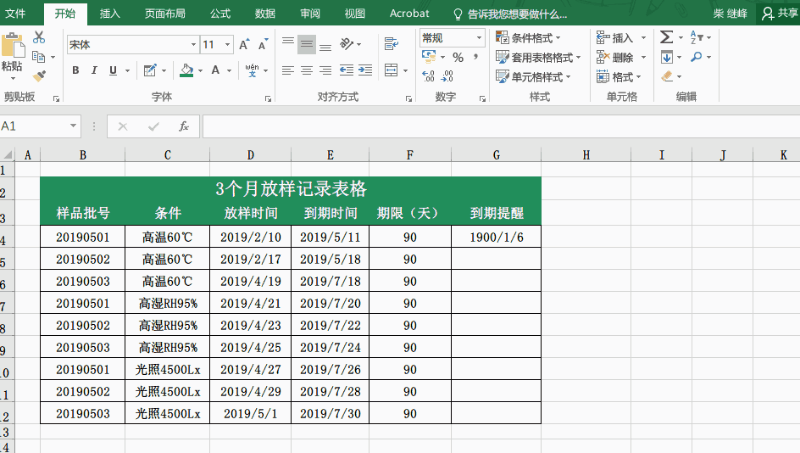Toggle center horizontal alignment
The width and height of the screenshot is (800, 453).
(x=307, y=70)
